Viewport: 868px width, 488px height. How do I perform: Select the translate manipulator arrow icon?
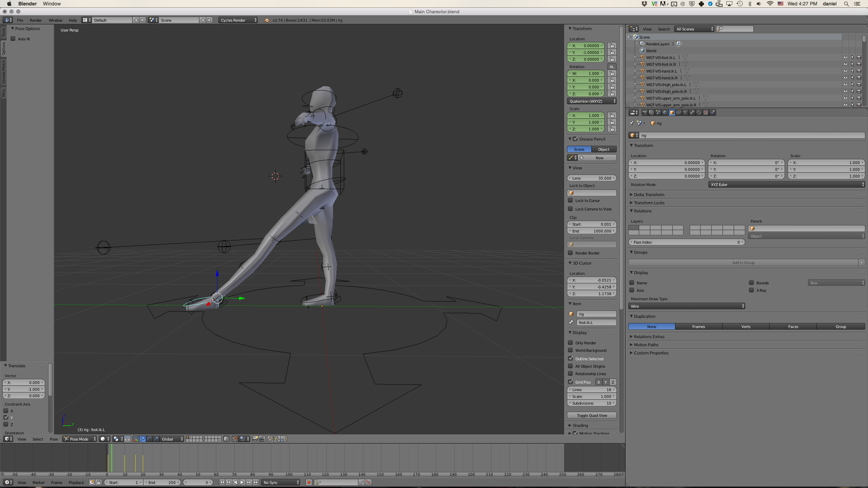point(142,439)
